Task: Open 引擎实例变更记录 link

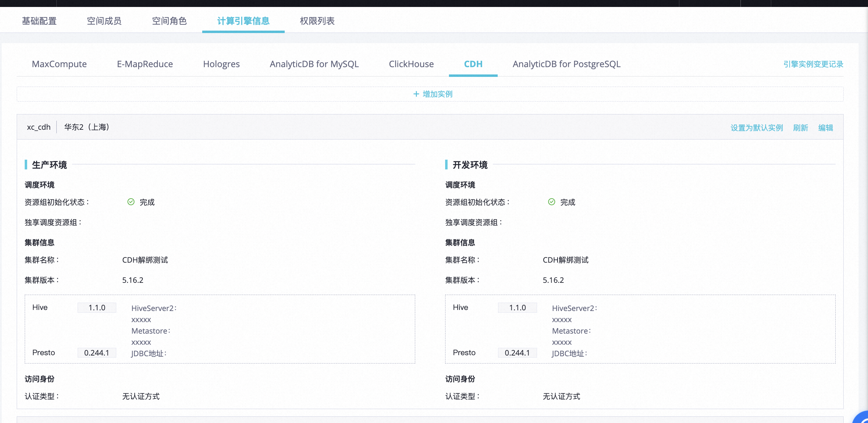Action: coord(813,64)
